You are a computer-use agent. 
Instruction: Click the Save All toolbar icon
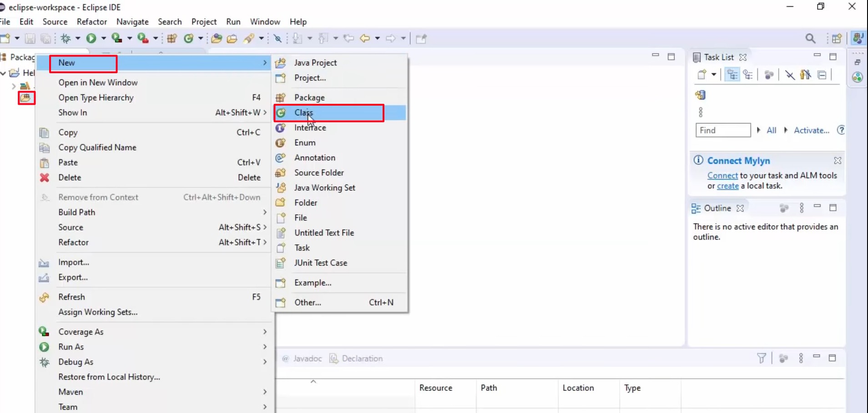click(45, 39)
